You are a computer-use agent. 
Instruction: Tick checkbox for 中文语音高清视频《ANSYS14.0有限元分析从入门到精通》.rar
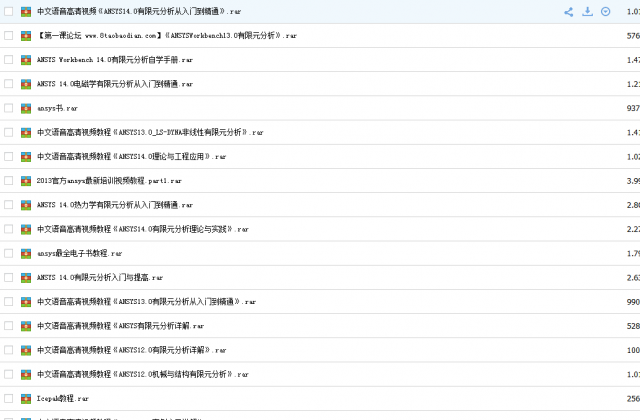coord(9,11)
